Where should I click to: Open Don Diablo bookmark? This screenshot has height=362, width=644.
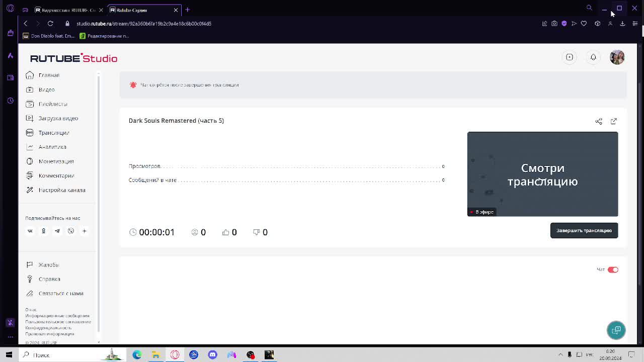coord(48,36)
